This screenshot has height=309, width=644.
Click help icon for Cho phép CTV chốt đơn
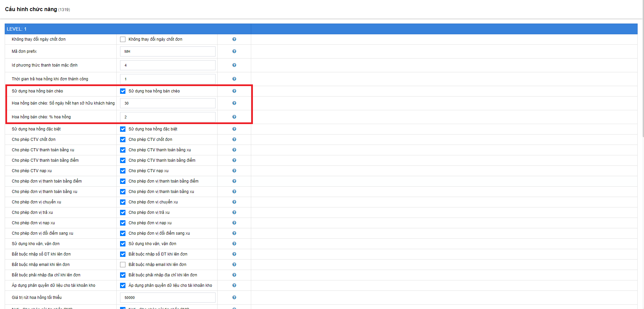click(x=234, y=140)
